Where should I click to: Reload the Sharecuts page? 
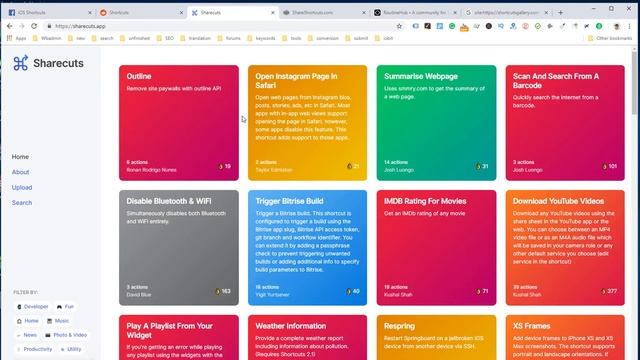(34, 26)
